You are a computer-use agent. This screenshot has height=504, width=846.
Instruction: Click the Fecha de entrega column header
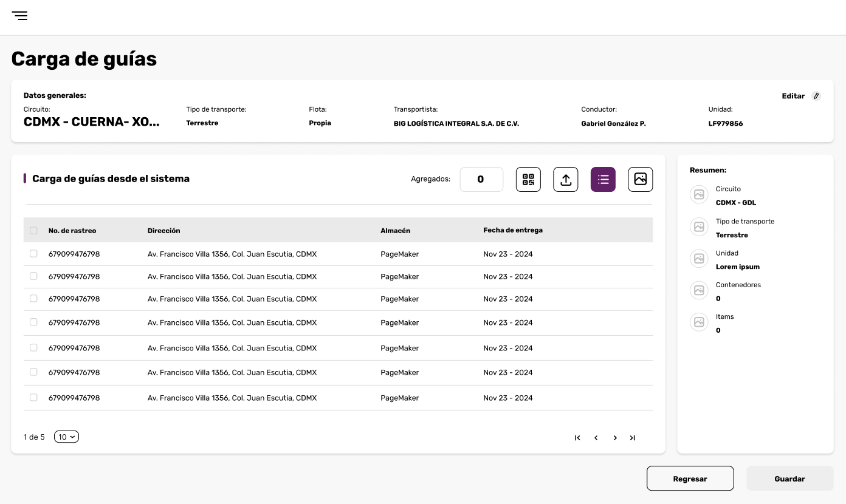coord(513,230)
